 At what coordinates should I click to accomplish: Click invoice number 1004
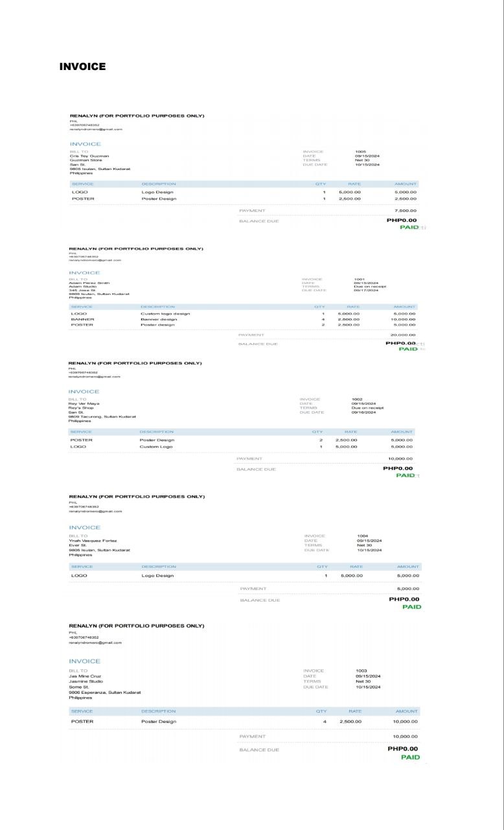point(362,536)
